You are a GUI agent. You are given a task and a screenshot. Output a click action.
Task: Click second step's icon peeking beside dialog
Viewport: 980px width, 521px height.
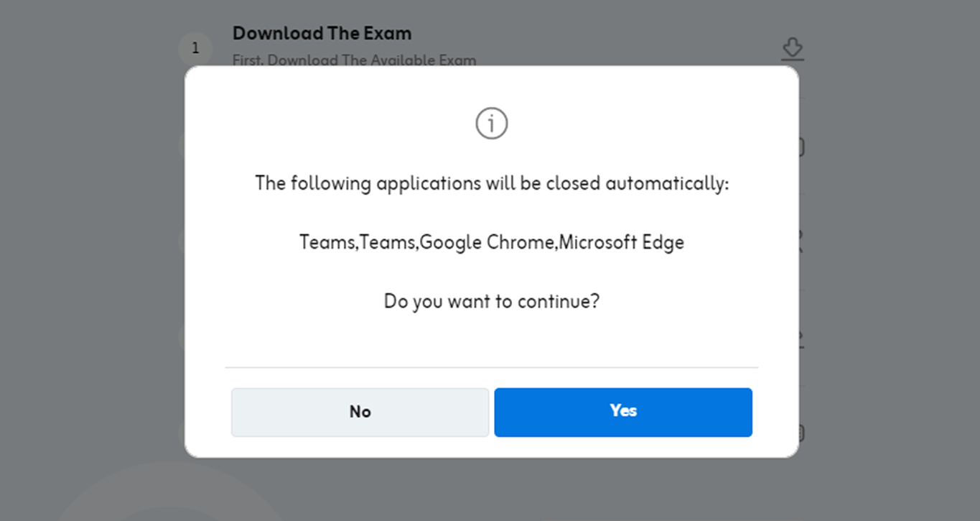[801, 147]
